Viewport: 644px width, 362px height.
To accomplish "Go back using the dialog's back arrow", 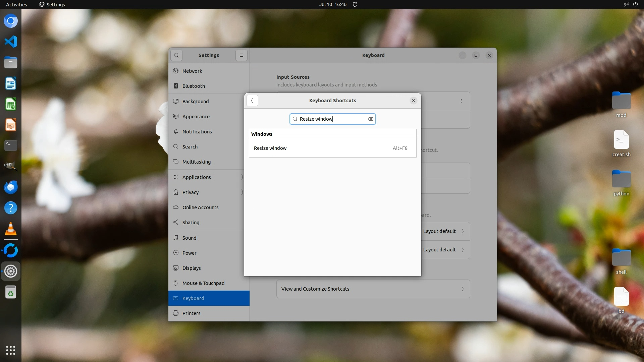I will 252,101.
